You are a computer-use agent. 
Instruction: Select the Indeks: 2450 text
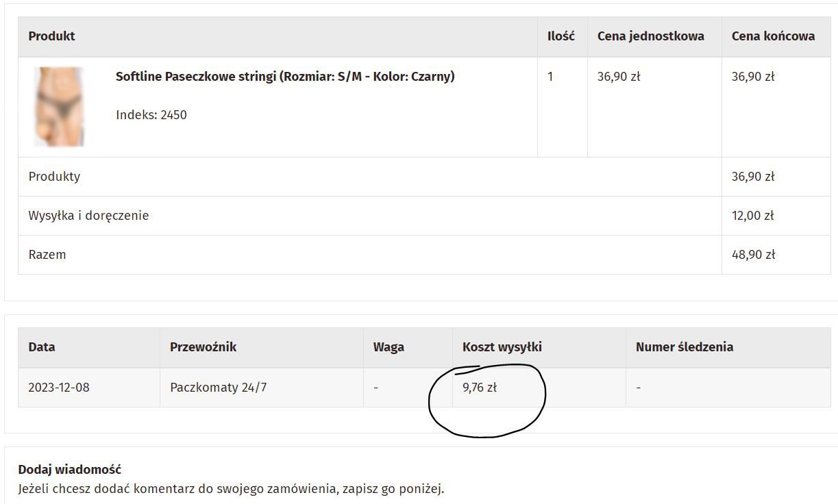[151, 114]
